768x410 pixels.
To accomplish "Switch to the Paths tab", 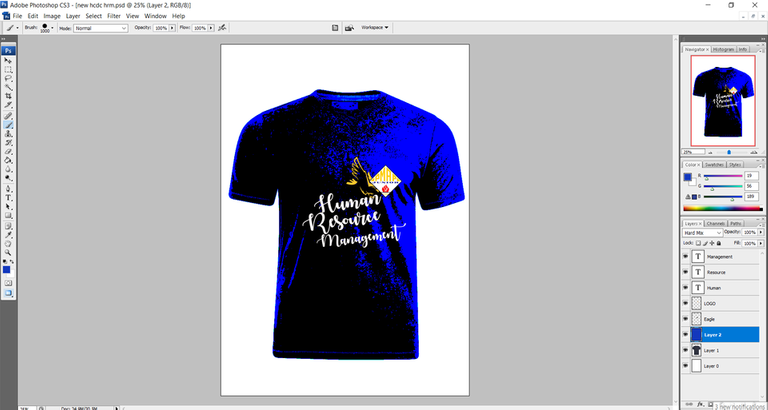I will (736, 223).
